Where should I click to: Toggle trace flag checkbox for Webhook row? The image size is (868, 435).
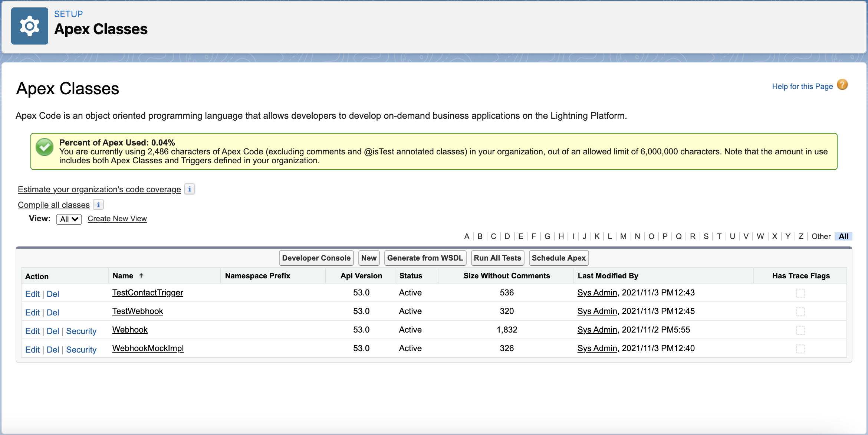pyautogui.click(x=800, y=330)
